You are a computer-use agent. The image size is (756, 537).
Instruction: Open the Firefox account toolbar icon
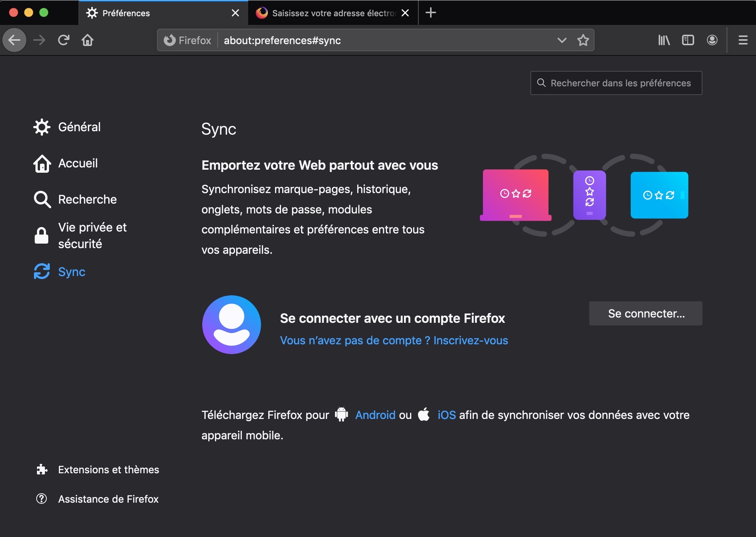(x=712, y=40)
